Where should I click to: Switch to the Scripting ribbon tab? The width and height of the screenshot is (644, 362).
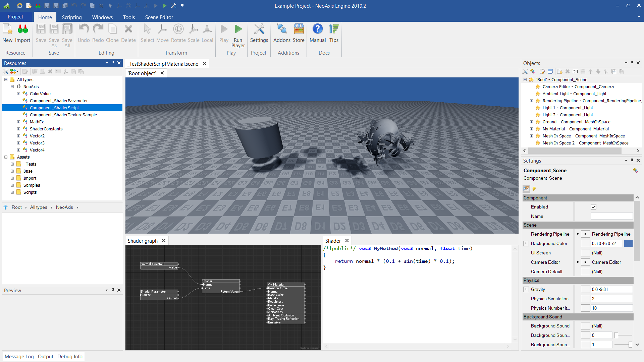[71, 17]
